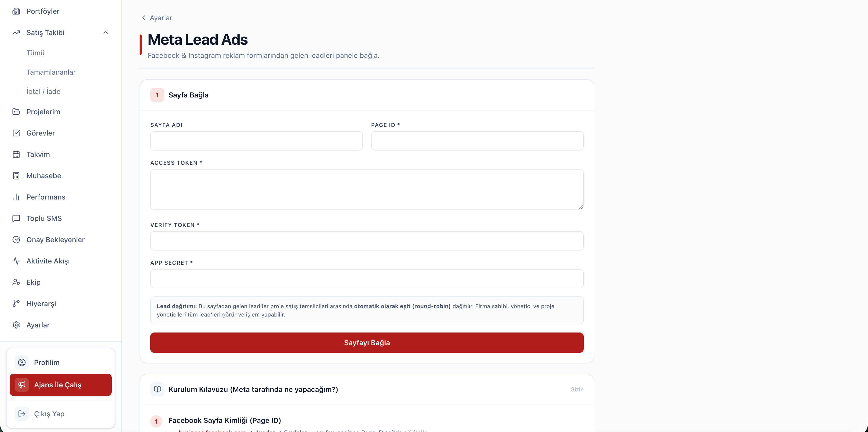This screenshot has height=432, width=868.
Task: Click the Toplu SMS message icon
Action: click(16, 218)
